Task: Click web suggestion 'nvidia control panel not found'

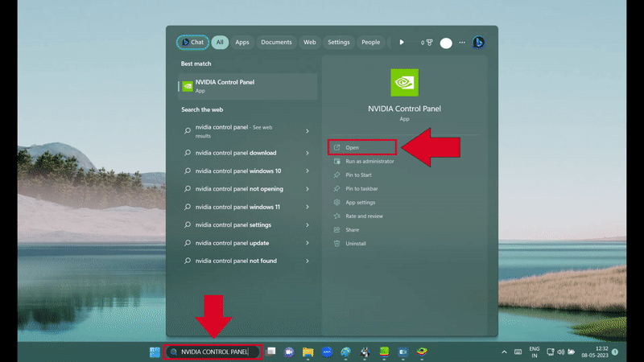Action: 236,261
